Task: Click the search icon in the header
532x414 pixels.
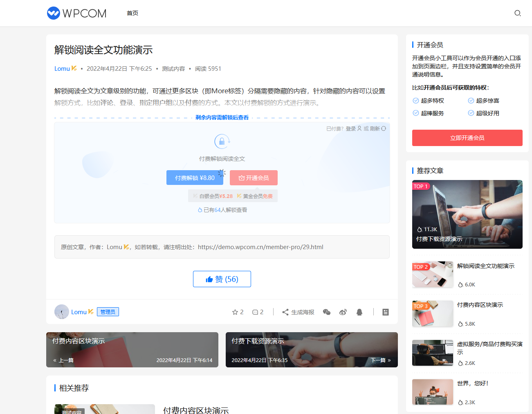Action: point(517,13)
